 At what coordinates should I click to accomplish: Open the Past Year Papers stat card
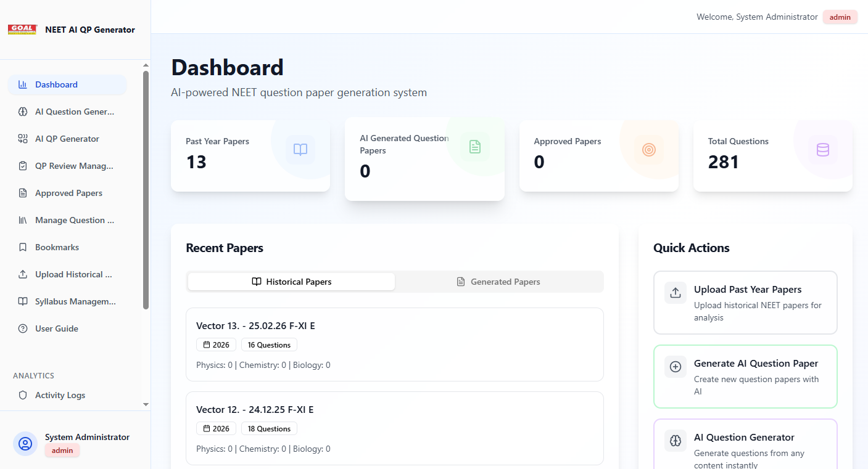point(250,156)
